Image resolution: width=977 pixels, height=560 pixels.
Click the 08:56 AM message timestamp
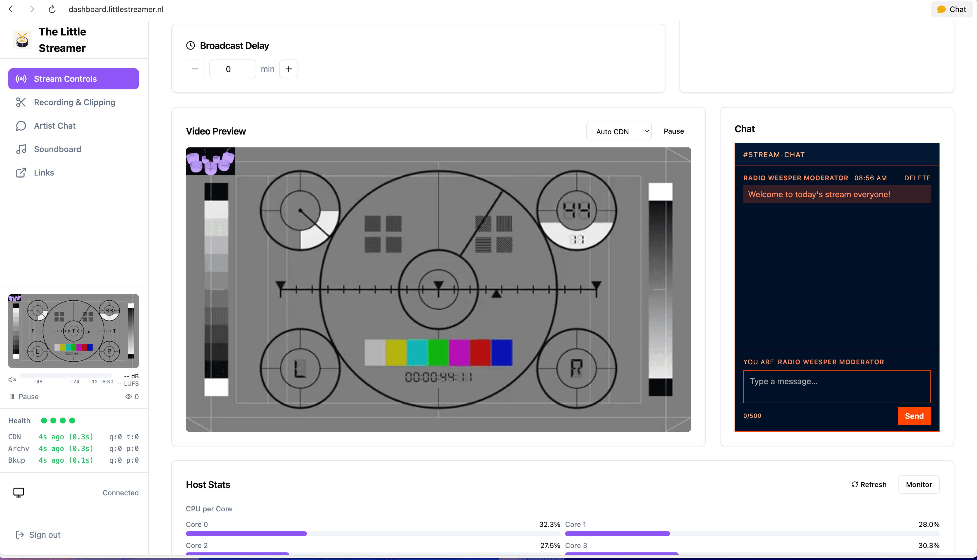tap(871, 178)
